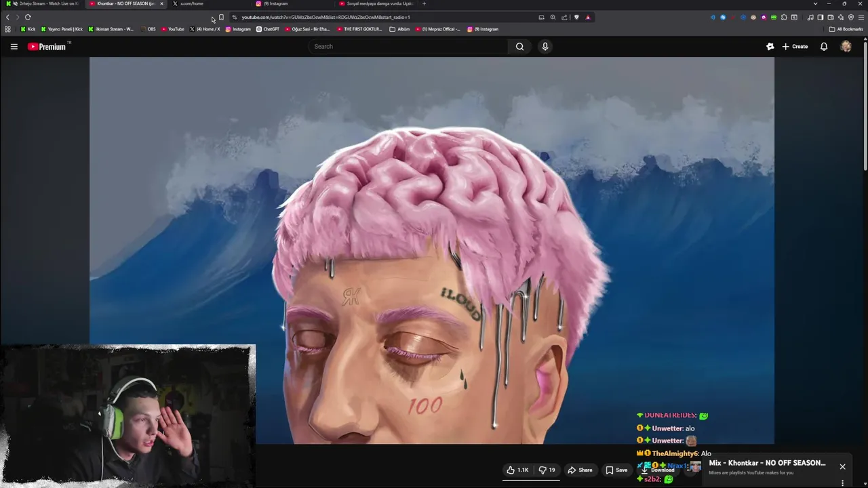Open the Kick bookmark
Image resolution: width=868 pixels, height=488 pixels.
pos(28,29)
